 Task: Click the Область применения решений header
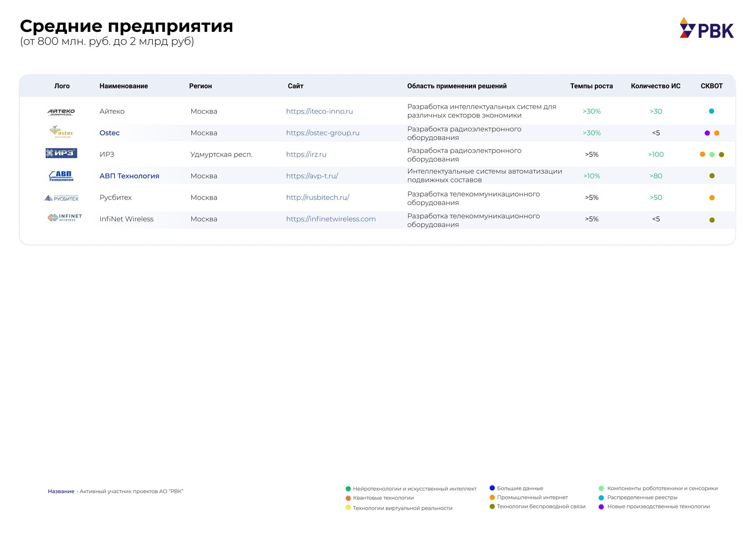(457, 86)
